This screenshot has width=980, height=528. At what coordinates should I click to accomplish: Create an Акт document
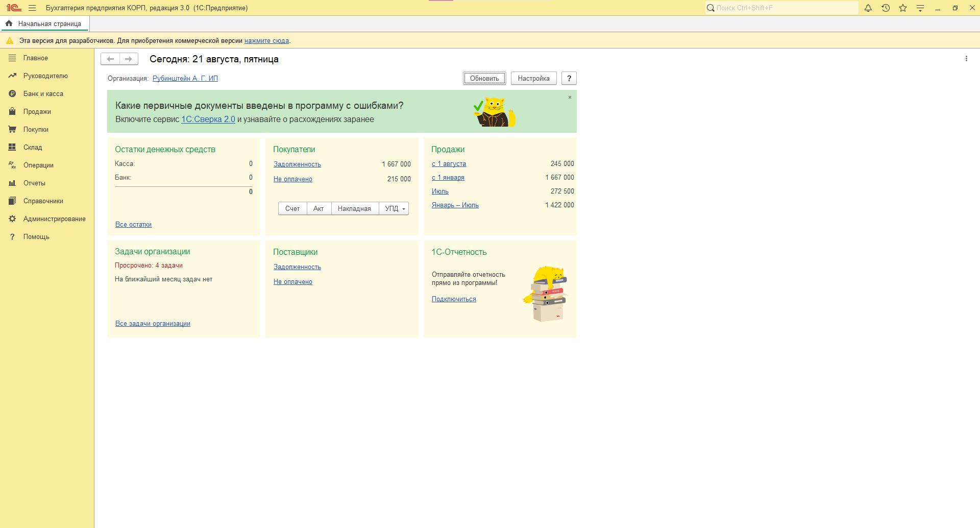[319, 209]
